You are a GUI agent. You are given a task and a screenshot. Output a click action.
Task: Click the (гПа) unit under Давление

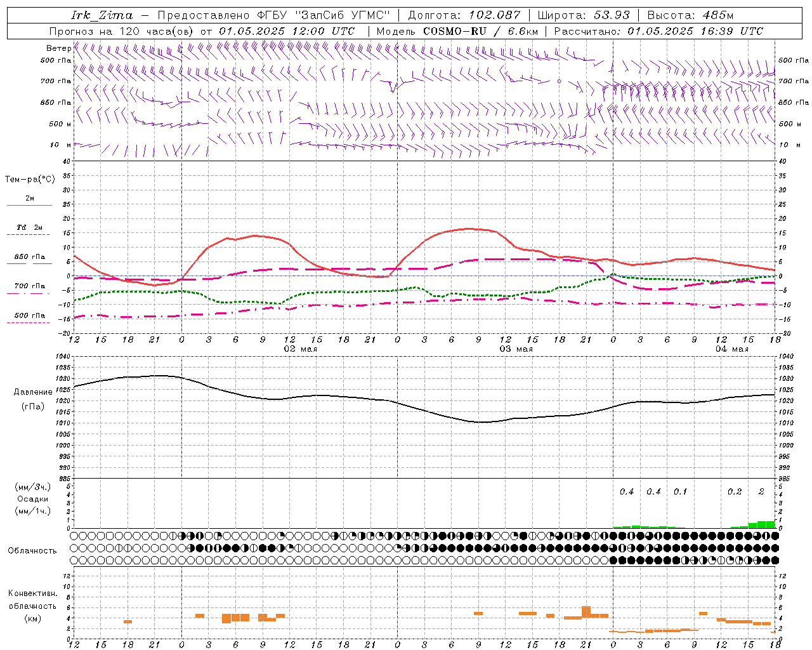coord(33,407)
